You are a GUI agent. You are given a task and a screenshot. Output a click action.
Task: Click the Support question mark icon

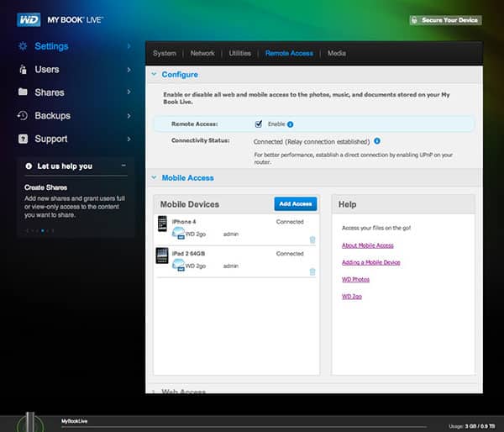coord(23,139)
